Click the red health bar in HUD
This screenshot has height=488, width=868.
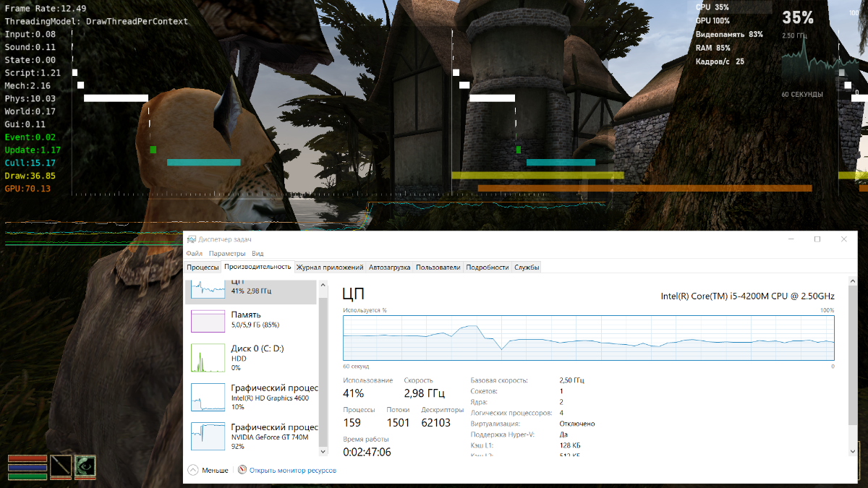coord(27,459)
